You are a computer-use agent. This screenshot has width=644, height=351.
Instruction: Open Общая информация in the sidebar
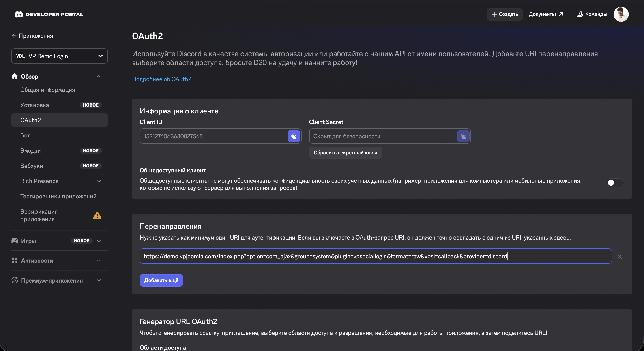coord(60,90)
